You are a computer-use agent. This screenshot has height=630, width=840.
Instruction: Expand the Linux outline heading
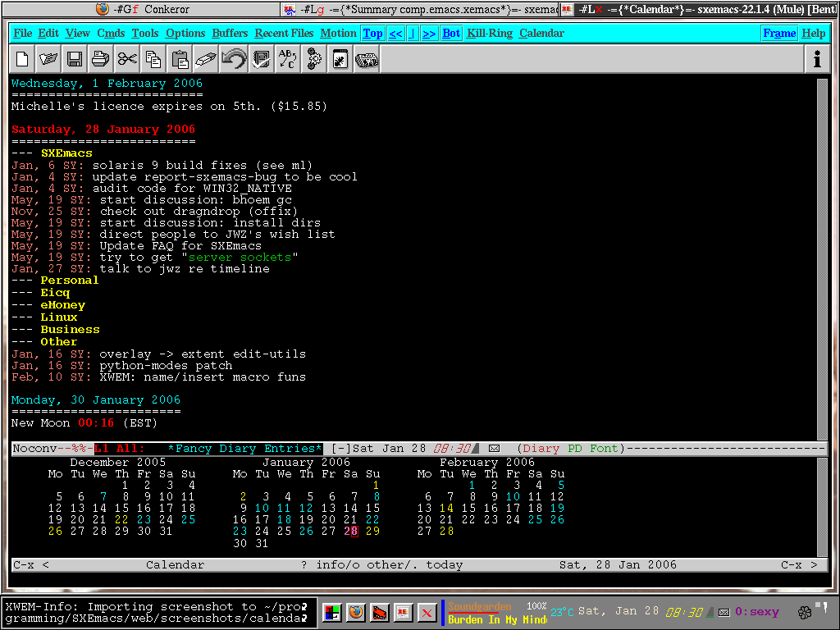[x=59, y=317]
